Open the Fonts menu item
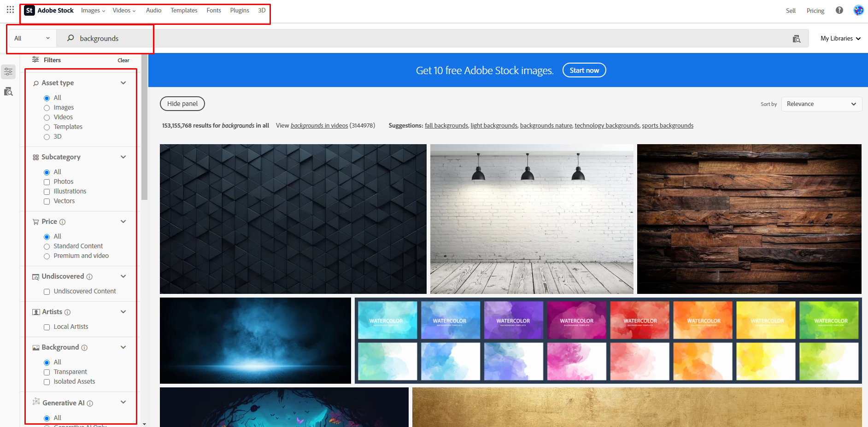This screenshot has height=427, width=868. click(213, 10)
